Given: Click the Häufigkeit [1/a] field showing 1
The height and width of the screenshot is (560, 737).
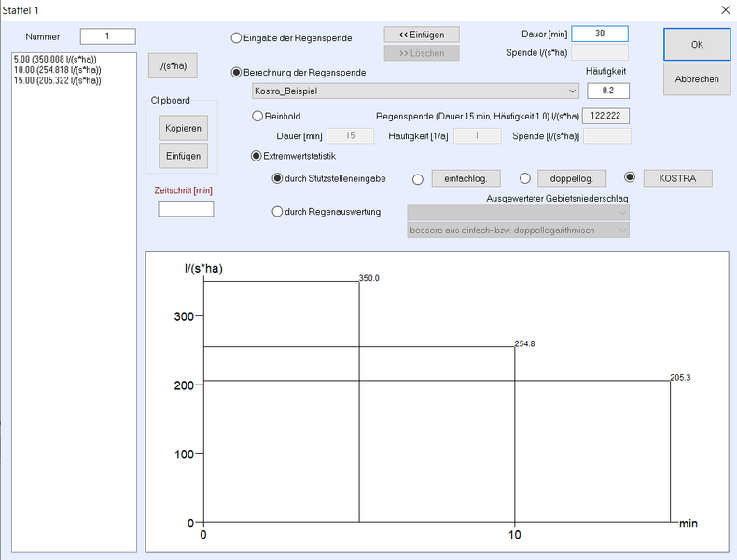Looking at the screenshot, I should [x=477, y=135].
